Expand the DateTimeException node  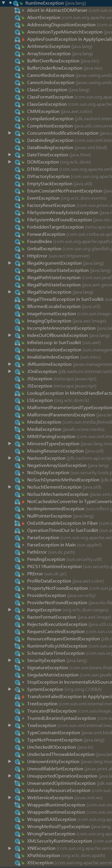10,155
